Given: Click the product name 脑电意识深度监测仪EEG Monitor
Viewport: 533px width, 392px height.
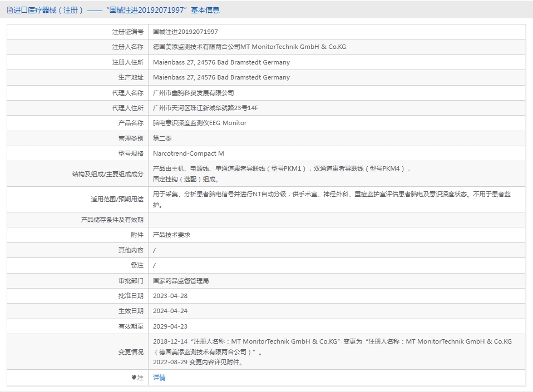Looking at the screenshot, I should point(199,123).
